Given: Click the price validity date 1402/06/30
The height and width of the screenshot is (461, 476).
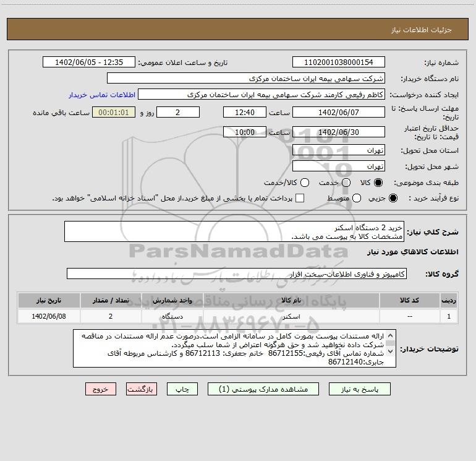Looking at the screenshot, I should 339,132.
